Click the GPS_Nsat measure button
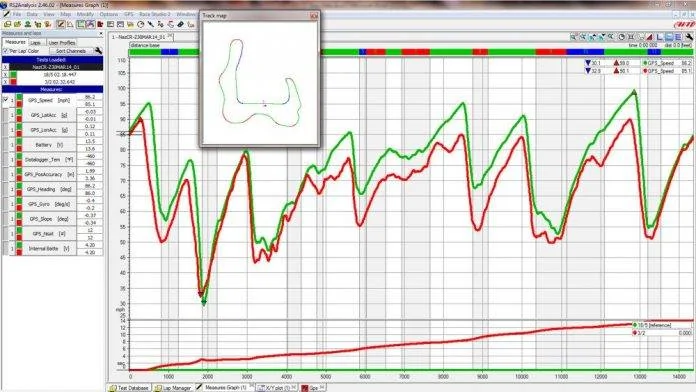This screenshot has width=696, height=392. click(49, 234)
